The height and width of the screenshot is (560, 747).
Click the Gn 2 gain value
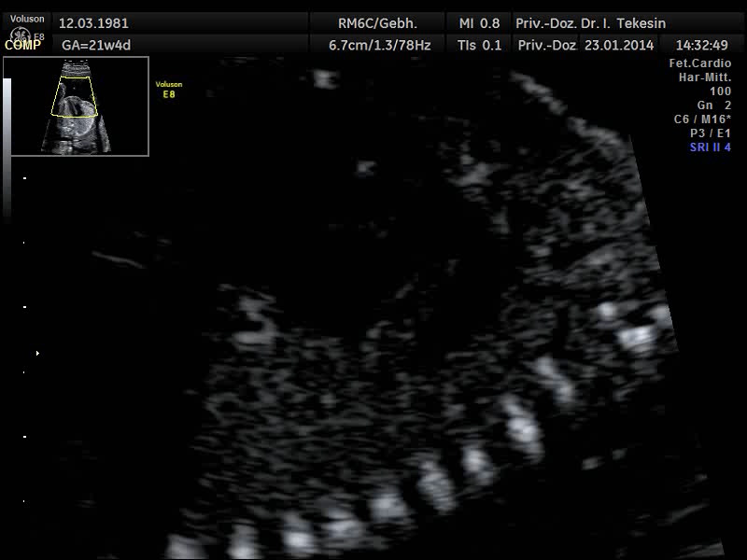(x=713, y=105)
